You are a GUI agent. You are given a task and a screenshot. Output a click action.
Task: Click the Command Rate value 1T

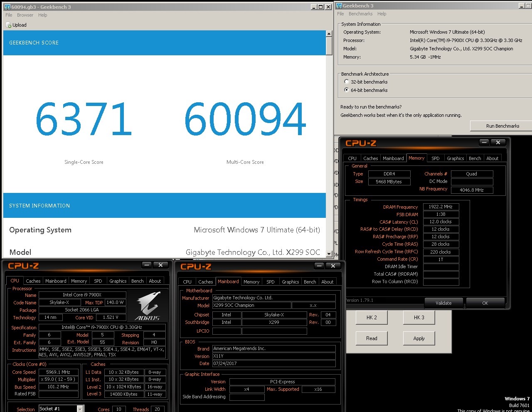click(441, 259)
